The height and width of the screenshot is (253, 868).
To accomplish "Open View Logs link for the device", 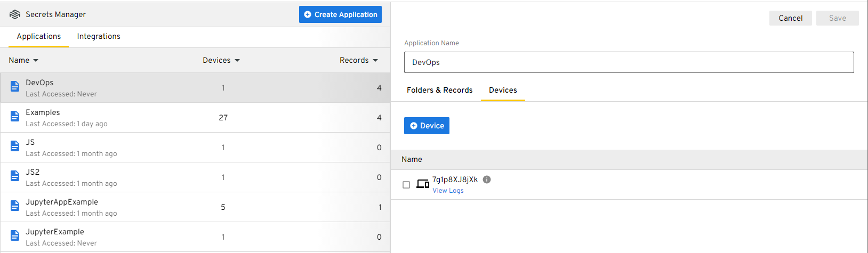I will tap(448, 191).
